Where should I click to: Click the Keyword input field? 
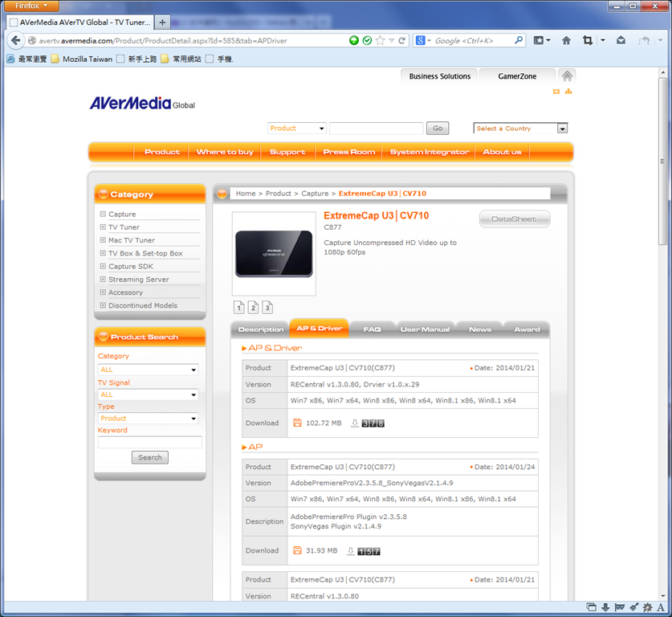tap(150, 442)
